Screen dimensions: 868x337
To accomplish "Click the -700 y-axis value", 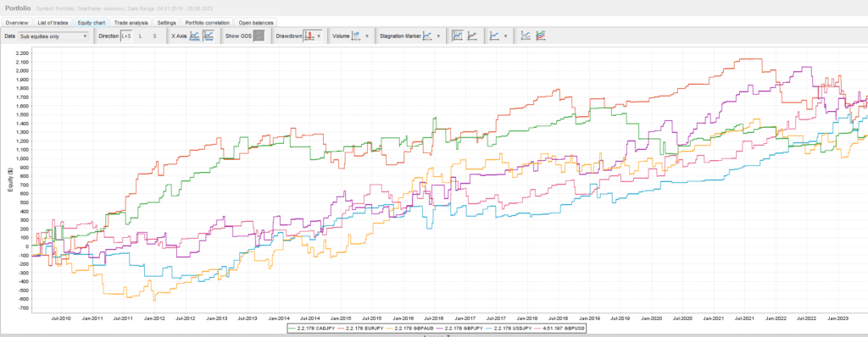I will point(23,307).
